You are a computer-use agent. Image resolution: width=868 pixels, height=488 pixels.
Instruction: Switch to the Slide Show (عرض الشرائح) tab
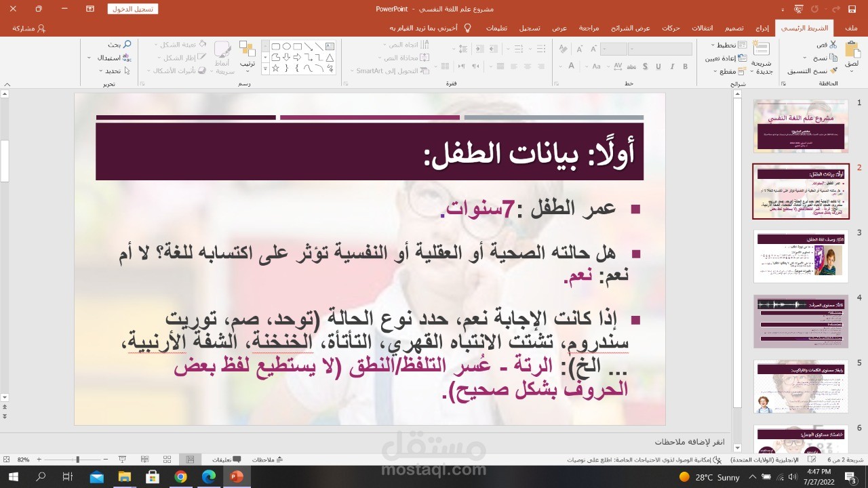[x=631, y=28]
